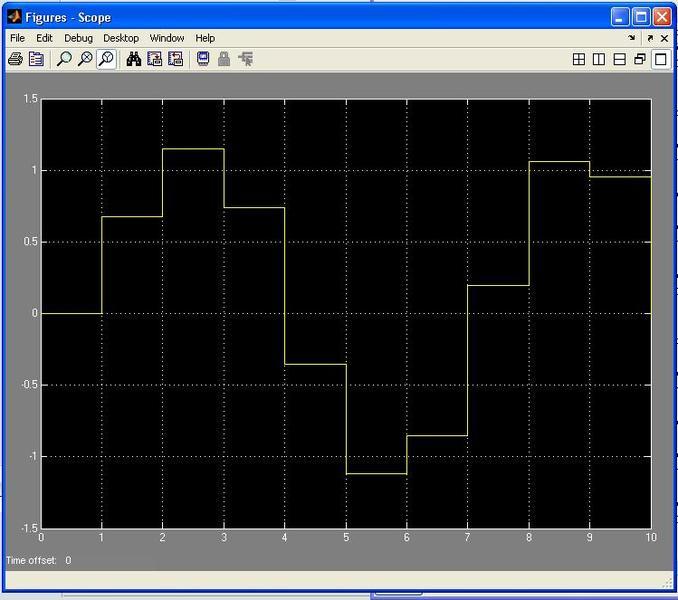Toggle the single maximized figure layout
The height and width of the screenshot is (600, 678).
tap(660, 59)
